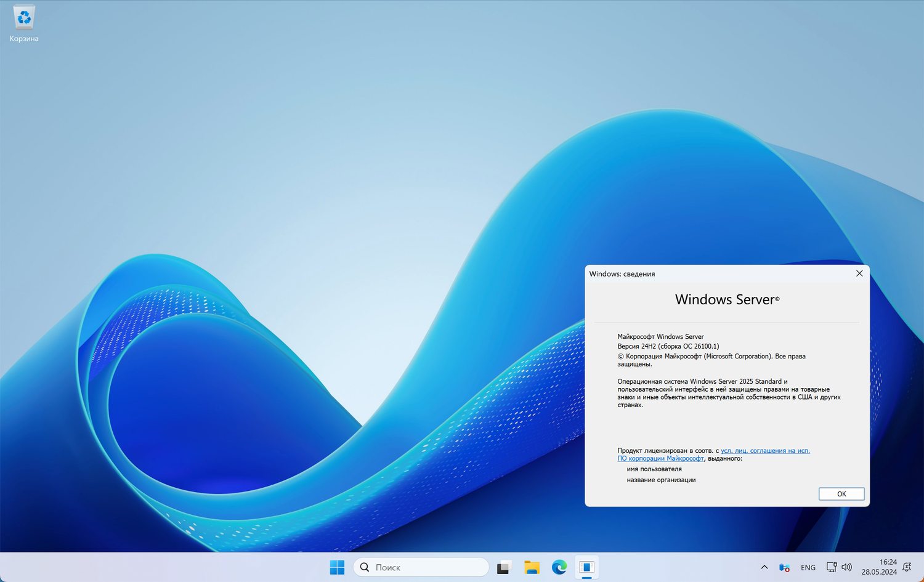
Task: Open the volume speaker tray icon
Action: coord(847,567)
